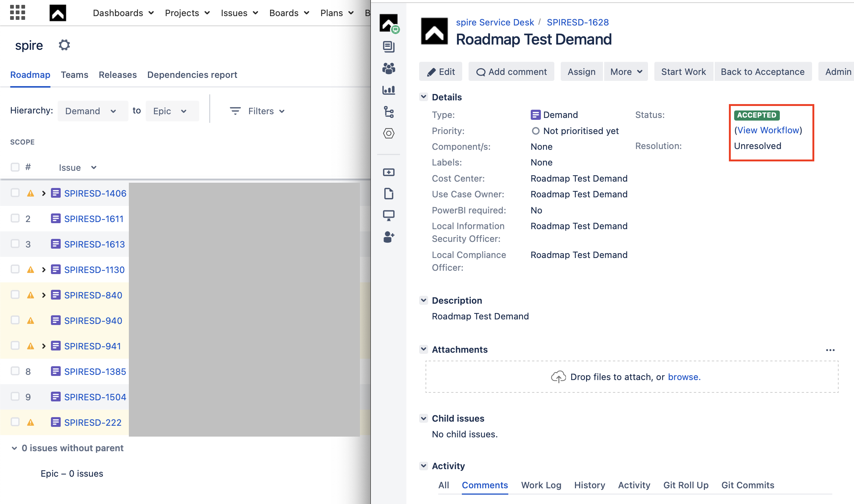Open the Projects menu
Screen dimensions: 854x504
[187, 13]
